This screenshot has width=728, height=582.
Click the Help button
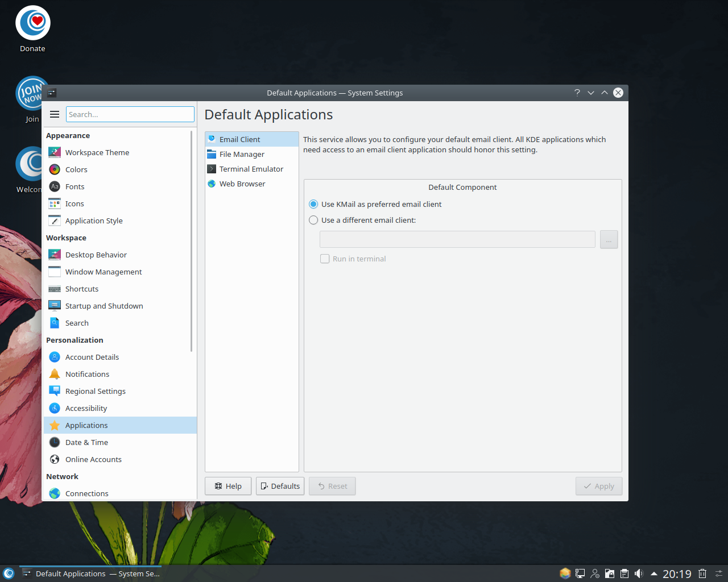pos(228,486)
